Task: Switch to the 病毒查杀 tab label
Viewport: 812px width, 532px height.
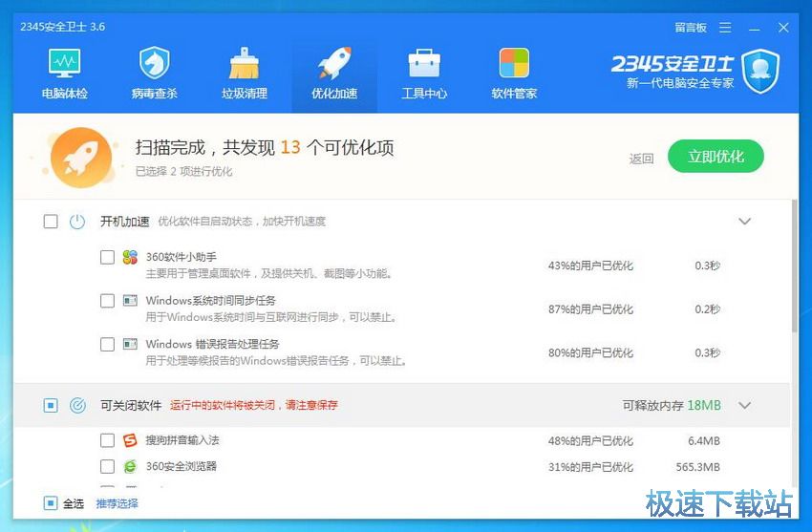Action: pos(155,94)
